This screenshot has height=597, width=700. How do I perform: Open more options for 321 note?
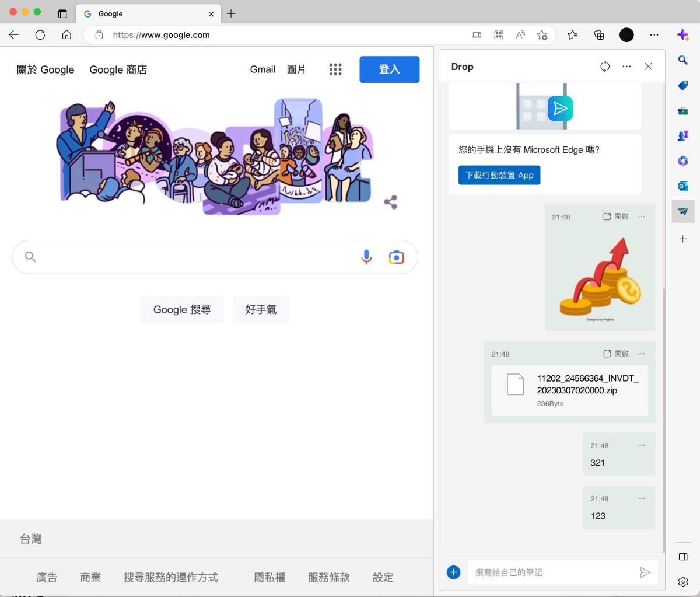pos(642,445)
